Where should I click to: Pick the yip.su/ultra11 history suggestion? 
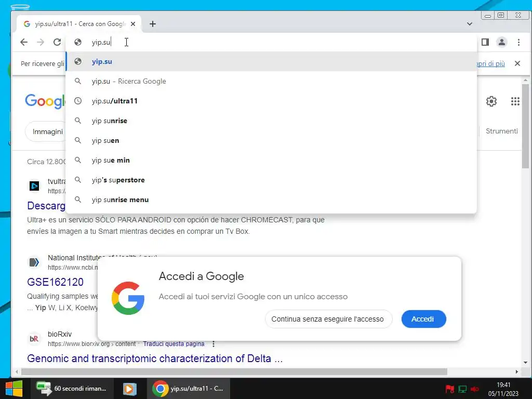(x=271, y=101)
